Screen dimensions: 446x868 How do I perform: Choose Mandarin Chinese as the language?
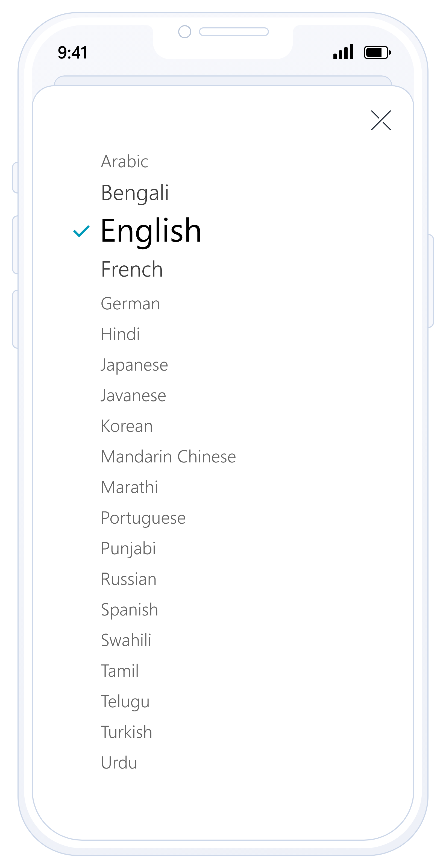click(168, 457)
